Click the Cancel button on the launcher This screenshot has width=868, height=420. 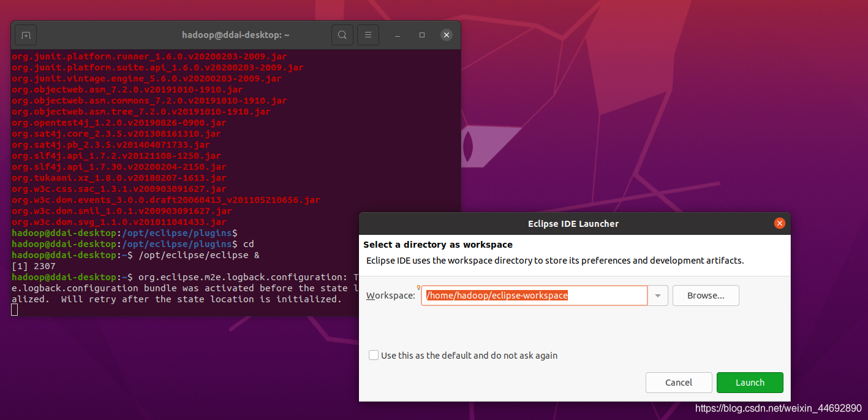click(x=679, y=382)
